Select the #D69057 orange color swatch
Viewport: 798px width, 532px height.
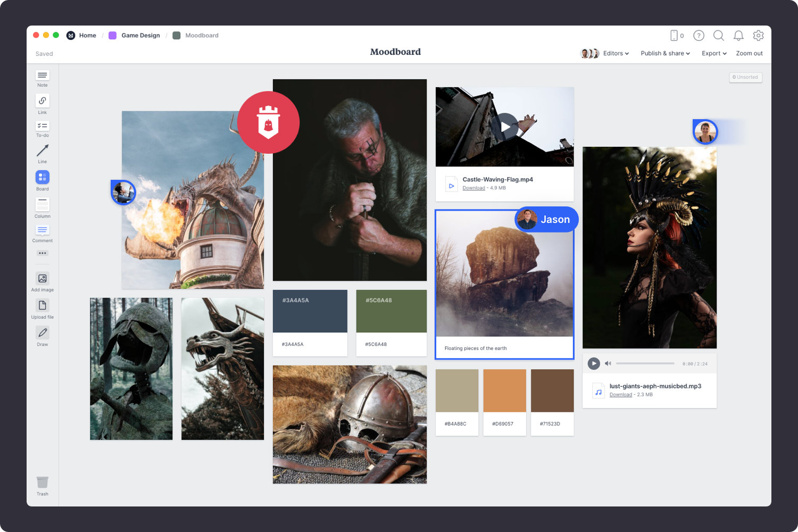pyautogui.click(x=504, y=390)
